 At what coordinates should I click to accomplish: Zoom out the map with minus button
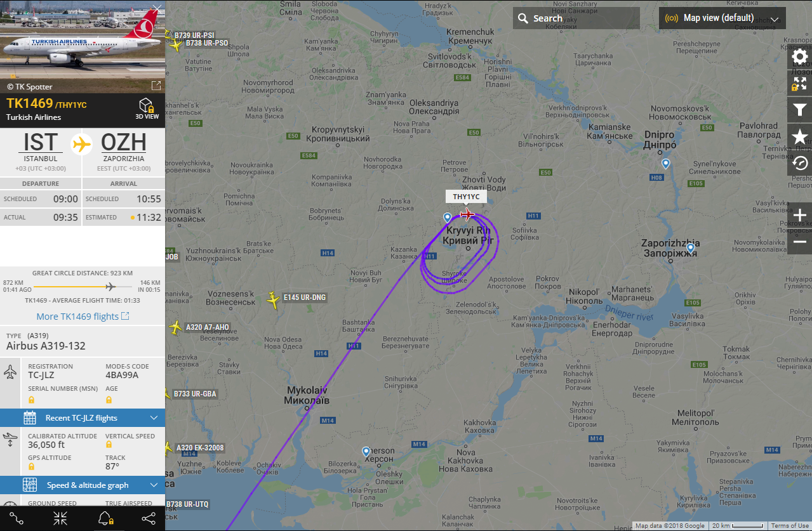coord(799,242)
